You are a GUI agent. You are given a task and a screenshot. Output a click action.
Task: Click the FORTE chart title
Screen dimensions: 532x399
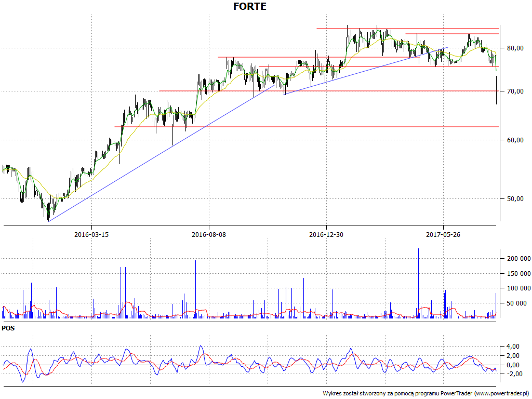point(250,6)
